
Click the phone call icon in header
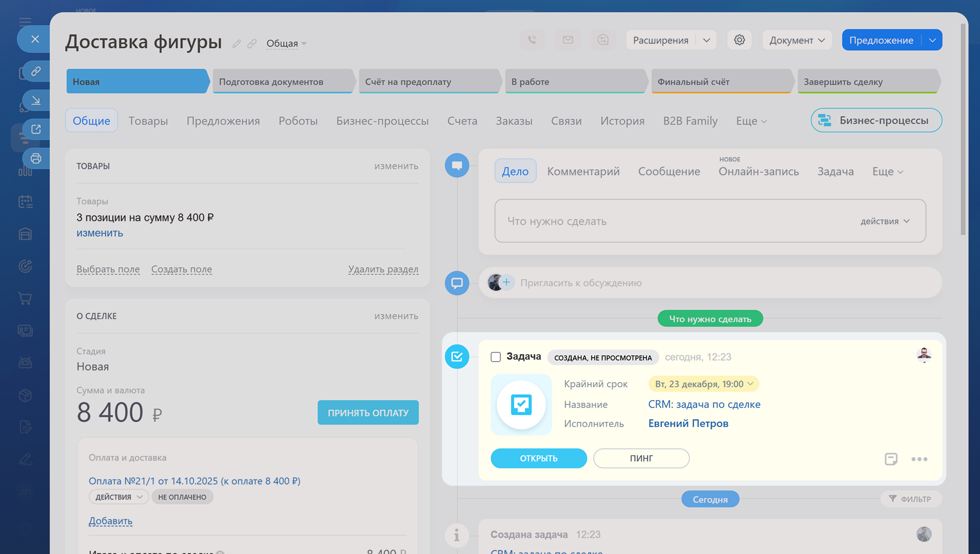(x=532, y=40)
